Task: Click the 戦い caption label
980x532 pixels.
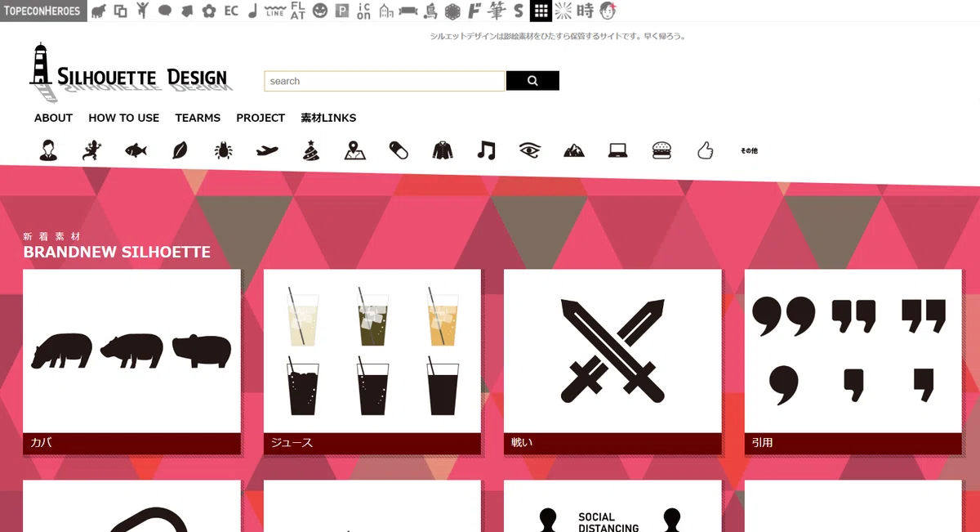Action: [612, 443]
